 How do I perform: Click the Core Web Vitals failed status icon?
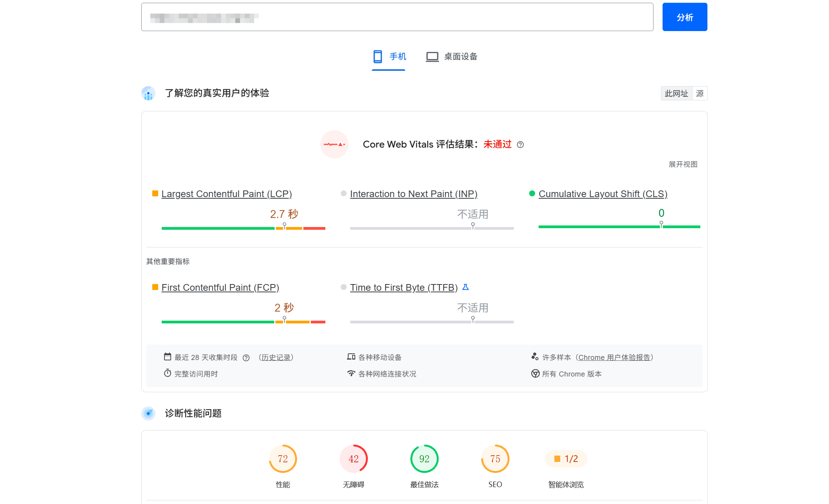[x=334, y=144]
